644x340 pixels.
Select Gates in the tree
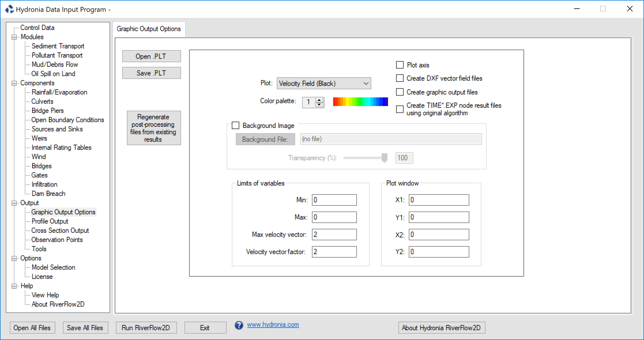point(39,175)
